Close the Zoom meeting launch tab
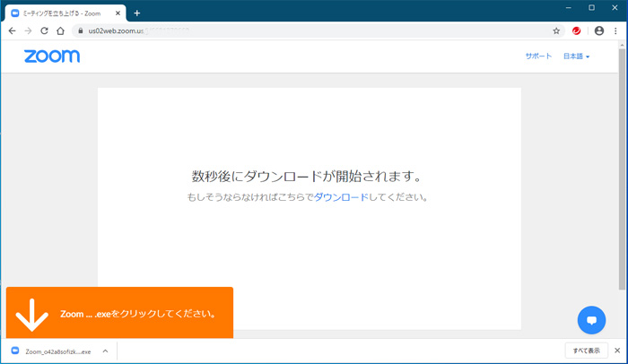The width and height of the screenshot is (628, 364). pyautogui.click(x=118, y=13)
